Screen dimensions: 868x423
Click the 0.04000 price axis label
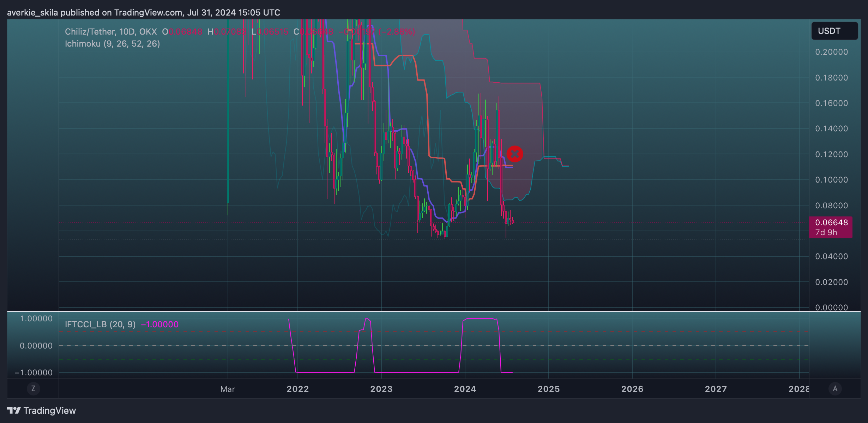coord(831,256)
